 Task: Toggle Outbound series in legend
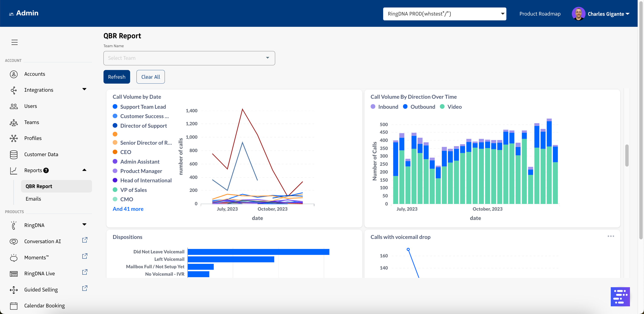click(x=419, y=107)
